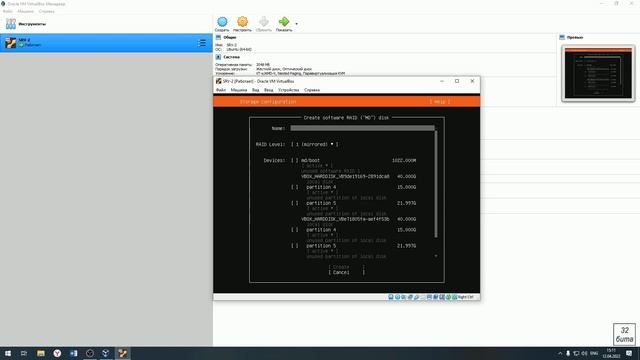Open the Устройства menu in the SRV-2 window

click(289, 90)
